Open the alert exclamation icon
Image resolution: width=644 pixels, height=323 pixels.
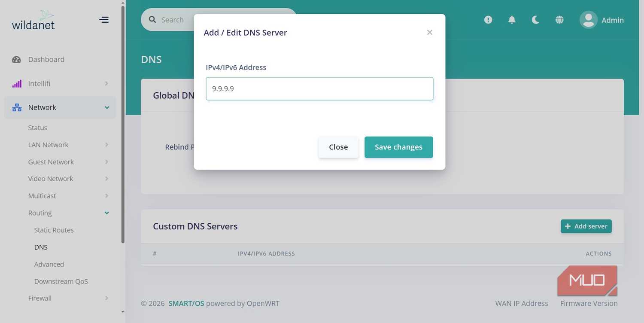488,20
